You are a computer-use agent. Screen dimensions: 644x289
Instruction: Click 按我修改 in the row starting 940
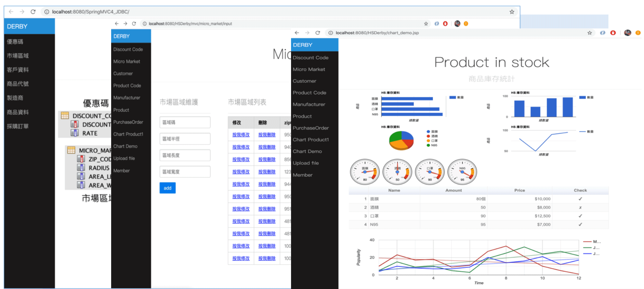[241, 147]
